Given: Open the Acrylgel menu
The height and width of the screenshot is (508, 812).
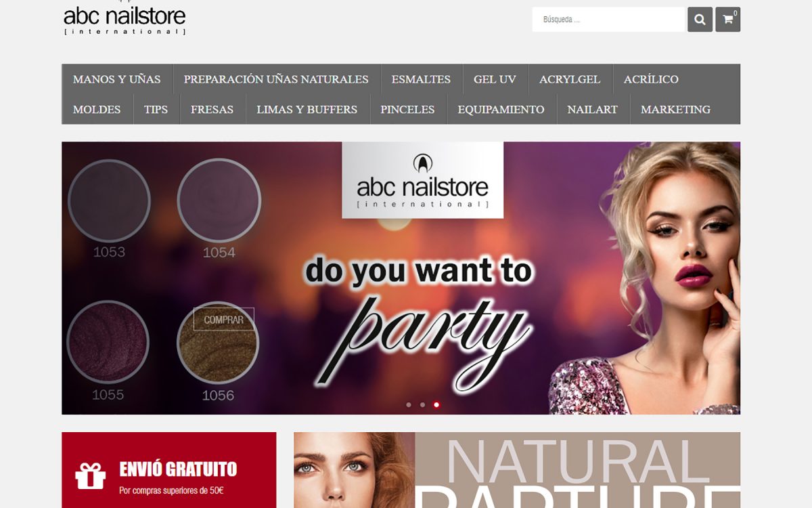Looking at the screenshot, I should pos(570,79).
